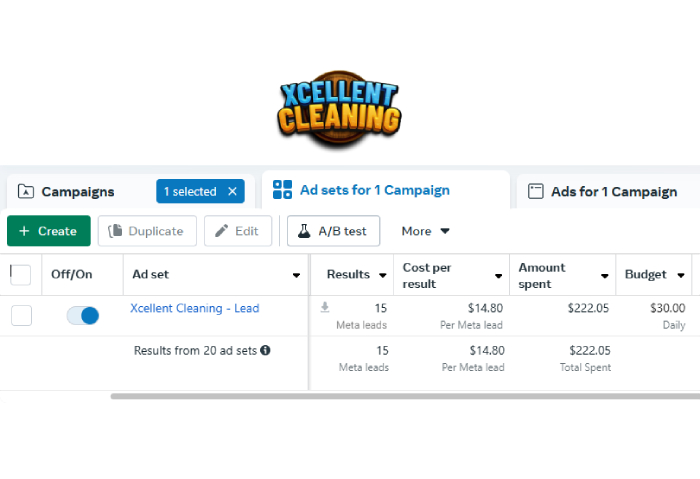
Task: Open the Cost per result column dropdown
Action: tap(498, 276)
